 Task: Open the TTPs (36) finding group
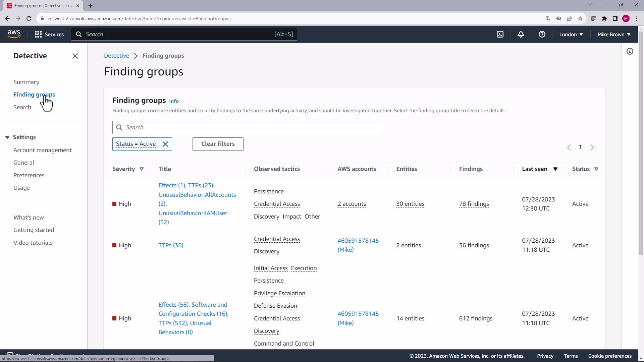point(171,245)
